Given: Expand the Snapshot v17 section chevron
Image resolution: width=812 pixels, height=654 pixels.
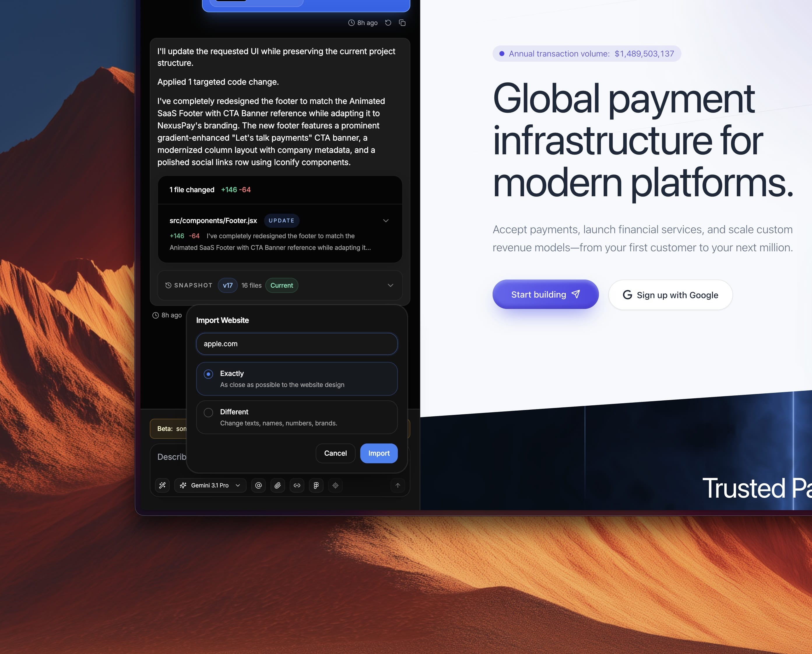Looking at the screenshot, I should [391, 286].
